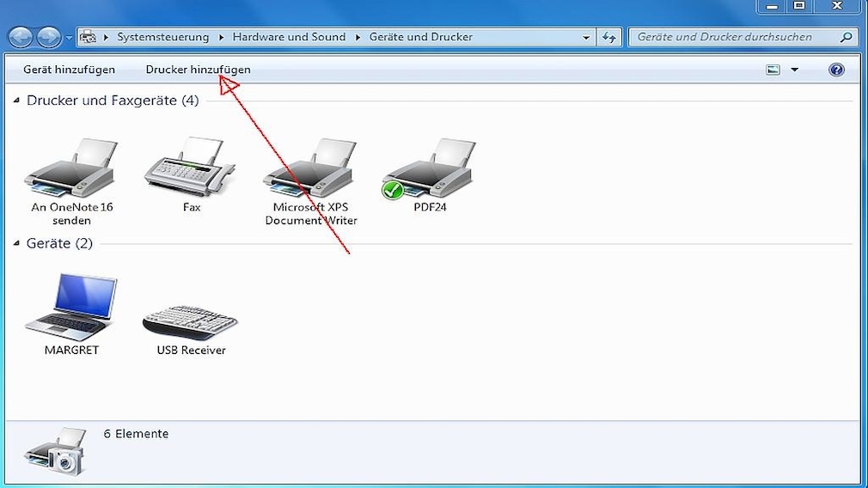Viewport: 868px width, 488px height.
Task: Select the Microsoft XPS Document Writer printer
Action: [x=310, y=171]
